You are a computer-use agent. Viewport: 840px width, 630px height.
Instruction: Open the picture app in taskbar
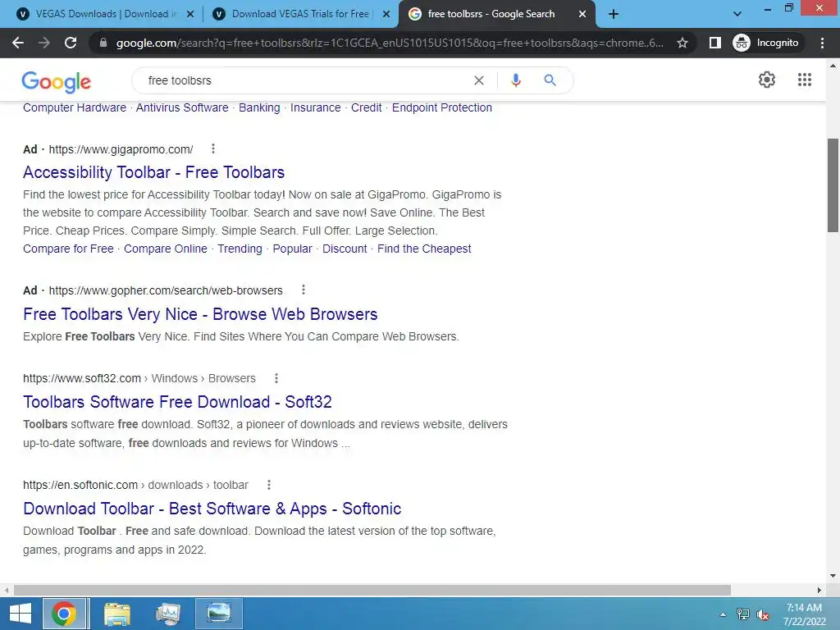219,614
